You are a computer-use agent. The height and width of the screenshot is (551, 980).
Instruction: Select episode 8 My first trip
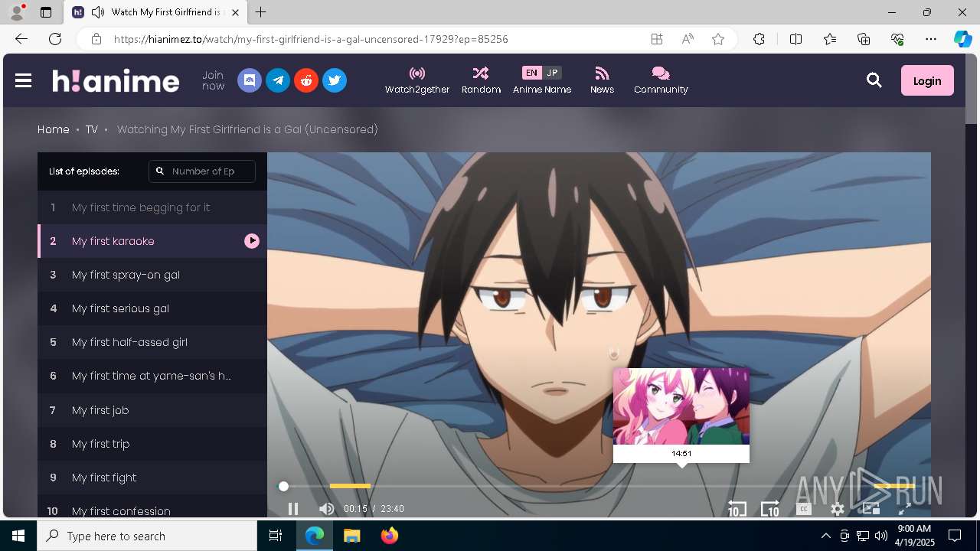[152, 444]
